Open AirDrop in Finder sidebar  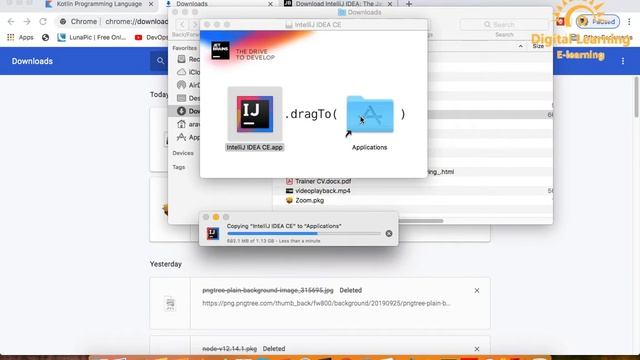click(x=188, y=85)
